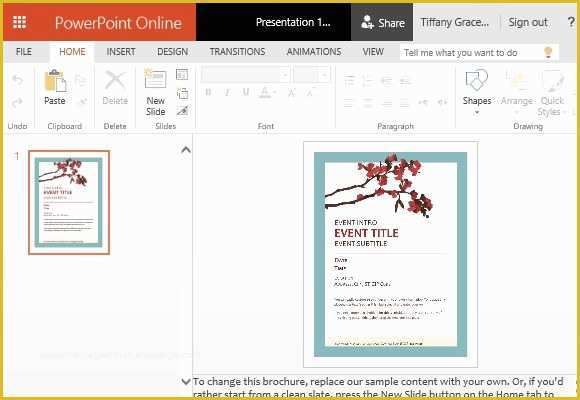Click the PowerPoint Online title
The image size is (580, 400).
(x=118, y=23)
